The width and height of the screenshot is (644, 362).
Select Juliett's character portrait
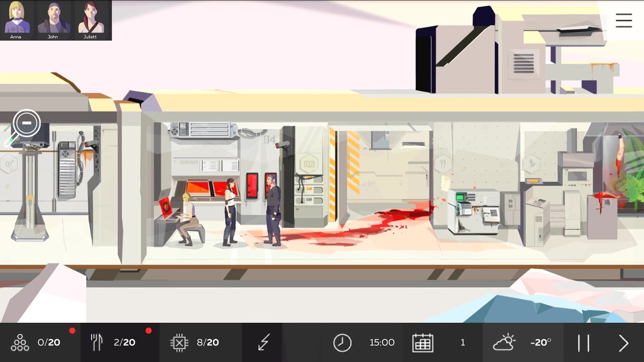91,20
